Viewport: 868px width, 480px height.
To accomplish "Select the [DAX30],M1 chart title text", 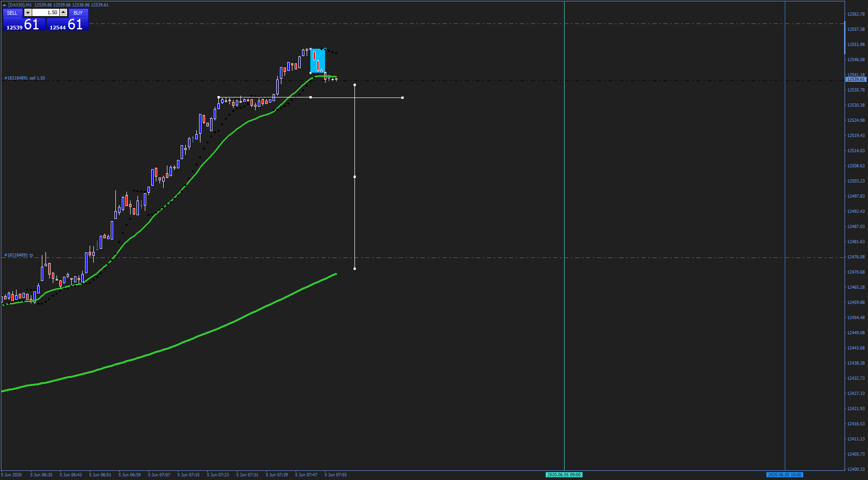I will tap(20, 5).
